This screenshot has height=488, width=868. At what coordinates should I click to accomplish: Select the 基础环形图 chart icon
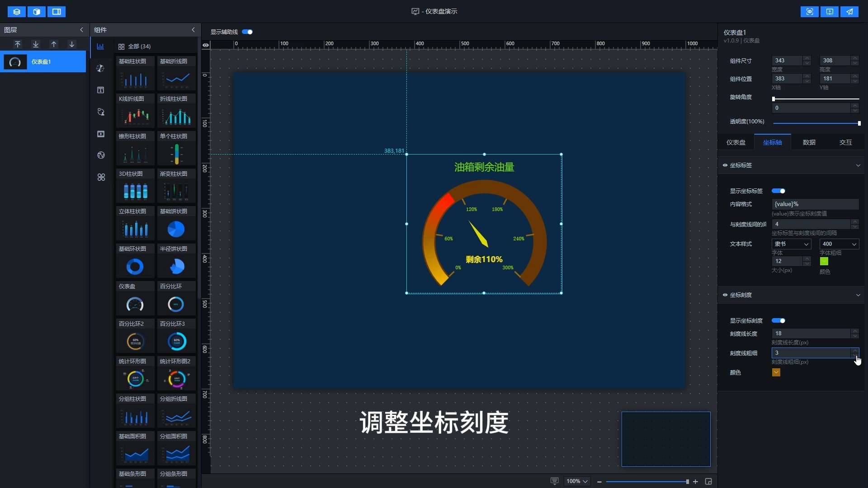click(134, 266)
